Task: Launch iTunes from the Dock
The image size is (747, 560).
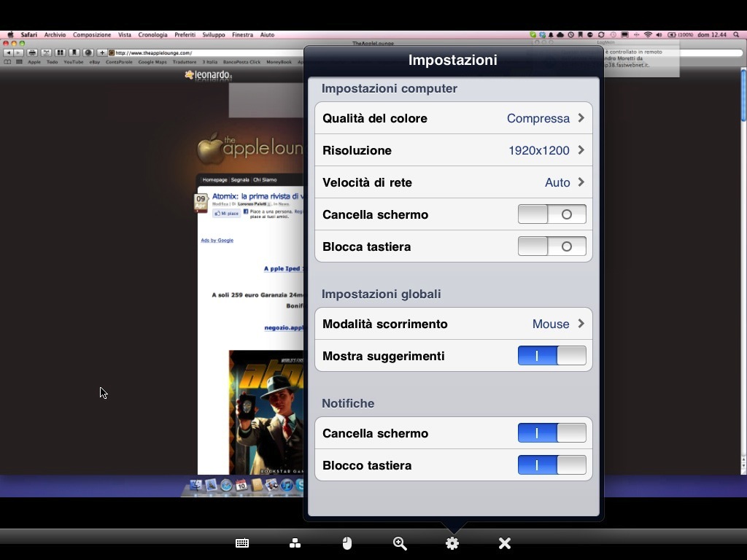Action: click(286, 485)
